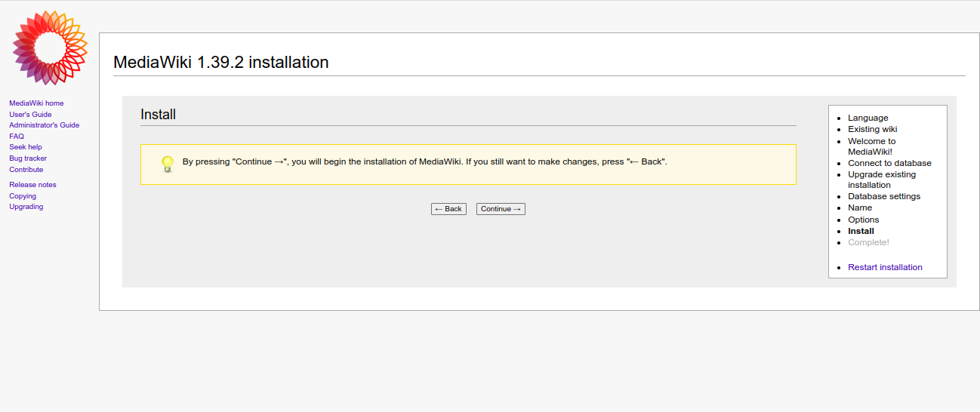This screenshot has width=980, height=412.
Task: Open the Administrator's Guide link
Action: (x=44, y=125)
